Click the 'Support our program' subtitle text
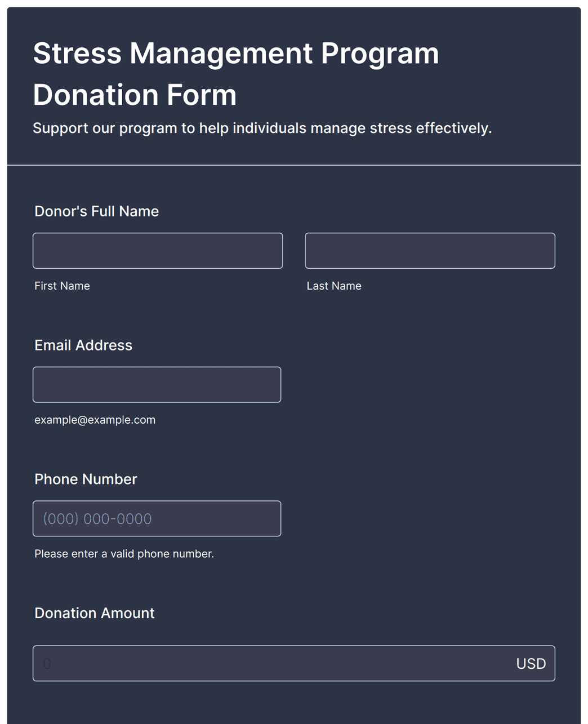The width and height of the screenshot is (588, 724). (262, 128)
